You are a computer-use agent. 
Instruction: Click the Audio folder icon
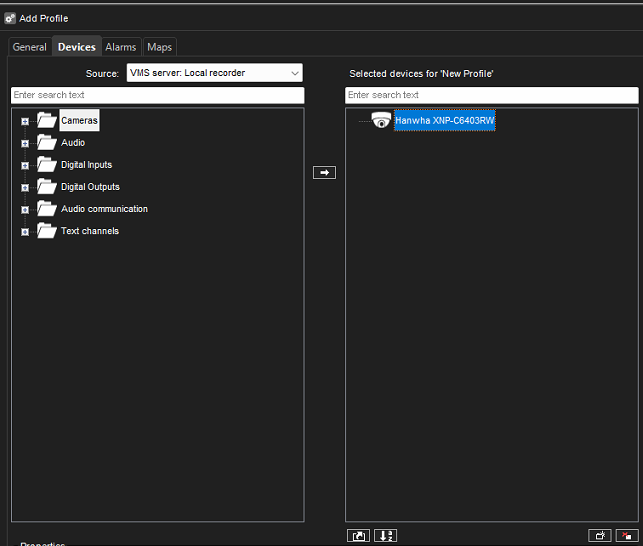(47, 142)
